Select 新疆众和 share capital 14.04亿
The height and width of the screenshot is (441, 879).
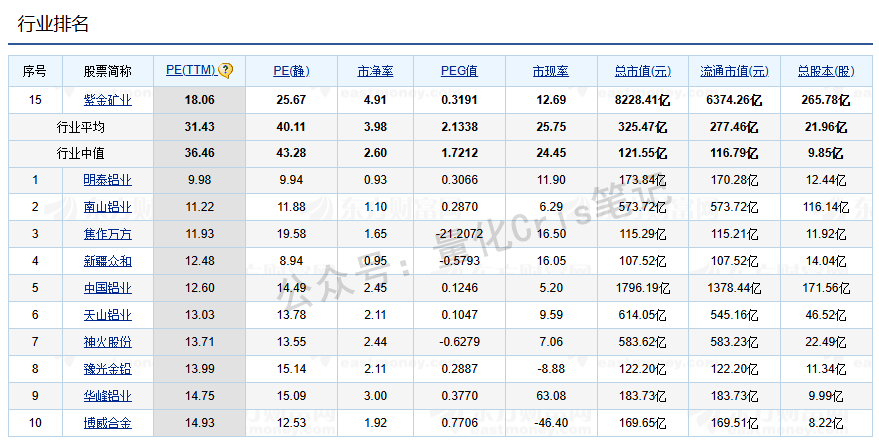(x=826, y=261)
